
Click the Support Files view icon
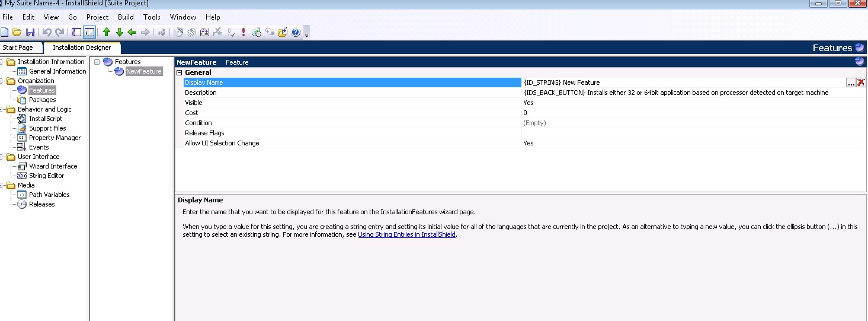click(22, 128)
